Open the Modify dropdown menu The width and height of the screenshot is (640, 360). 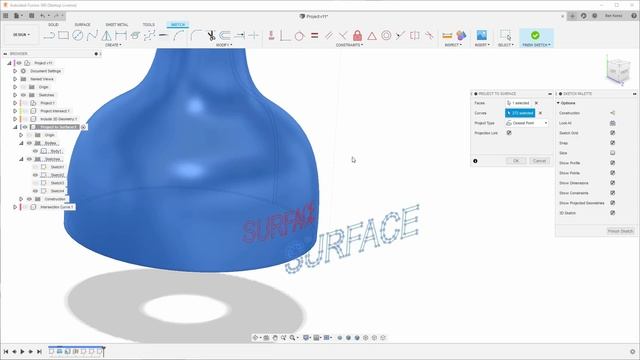[224, 45]
